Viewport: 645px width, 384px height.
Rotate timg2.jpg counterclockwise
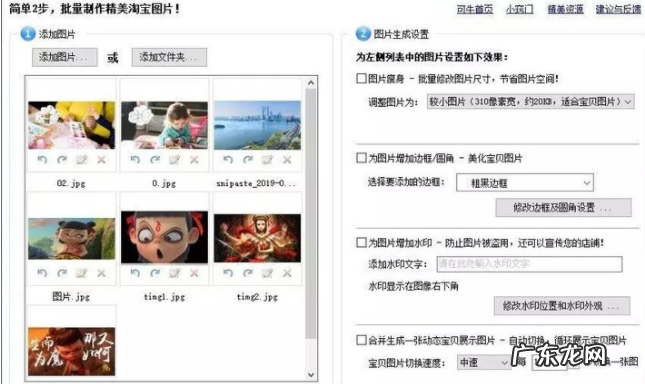tap(228, 273)
